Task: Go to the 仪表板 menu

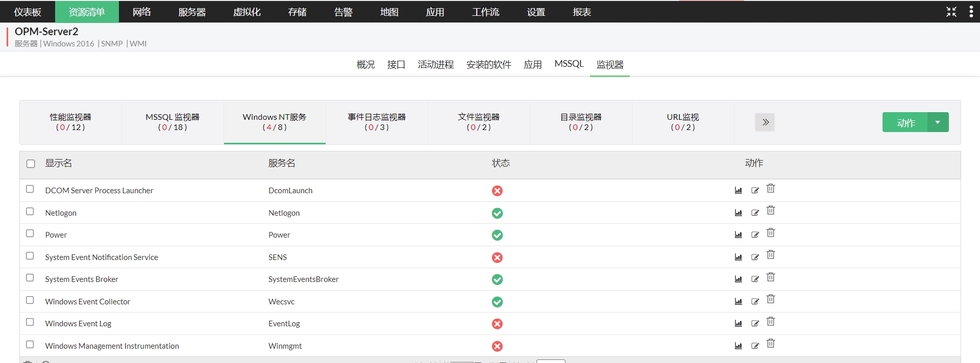Action: coord(28,12)
